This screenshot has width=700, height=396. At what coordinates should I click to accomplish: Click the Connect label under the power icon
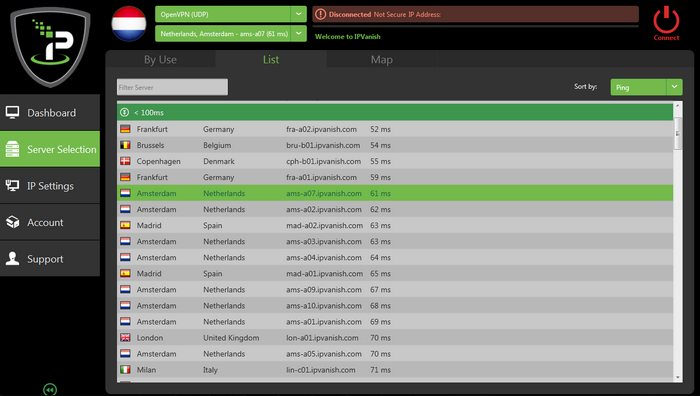click(x=666, y=38)
